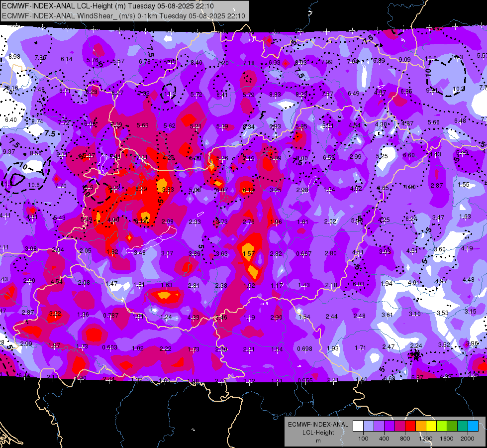487x448 pixels.
Task: Click the grid value 8.74
Action: pos(37,121)
